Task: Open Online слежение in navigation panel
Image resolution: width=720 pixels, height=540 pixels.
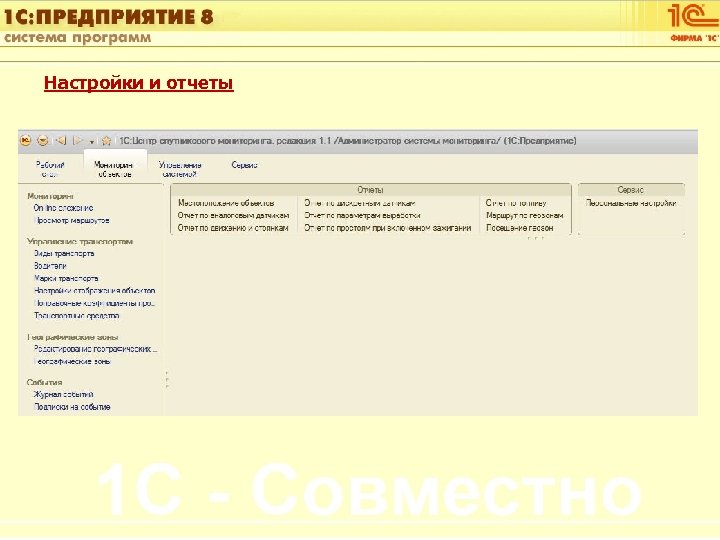Action: [63, 208]
